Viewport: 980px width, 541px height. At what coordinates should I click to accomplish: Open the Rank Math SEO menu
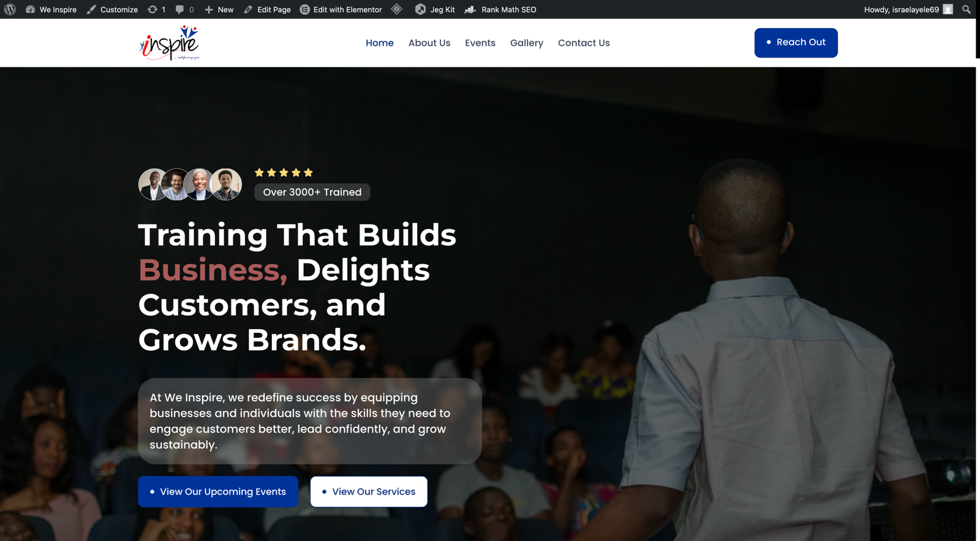(500, 9)
